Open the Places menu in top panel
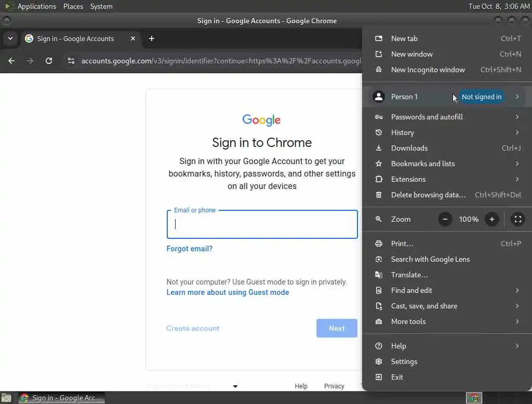 coord(73,6)
